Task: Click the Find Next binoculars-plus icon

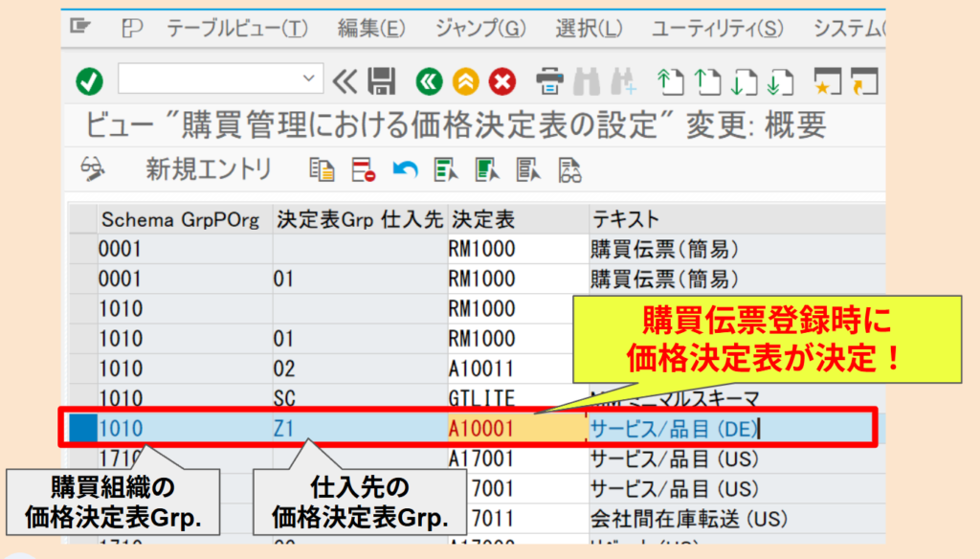Action: (623, 82)
